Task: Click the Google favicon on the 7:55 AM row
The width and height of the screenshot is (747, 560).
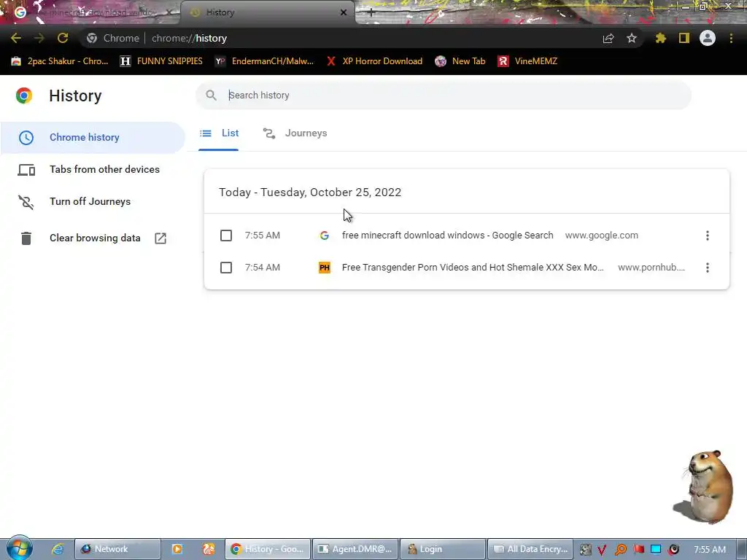Action: tap(325, 236)
